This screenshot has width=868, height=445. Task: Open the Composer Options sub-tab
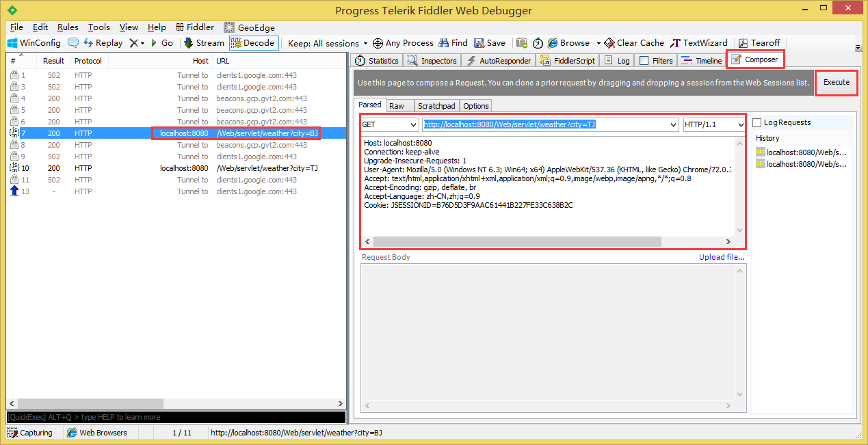[476, 106]
